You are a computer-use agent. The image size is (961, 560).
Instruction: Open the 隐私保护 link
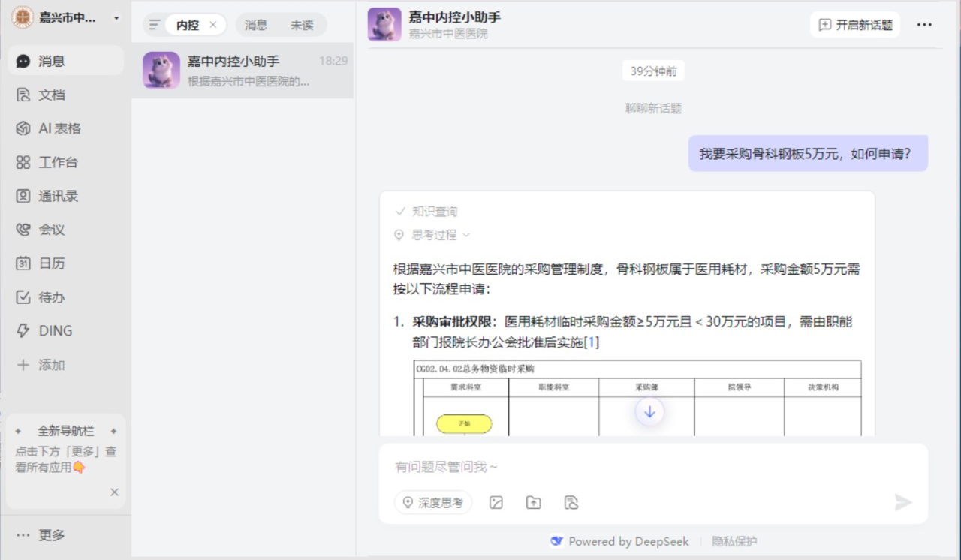734,541
